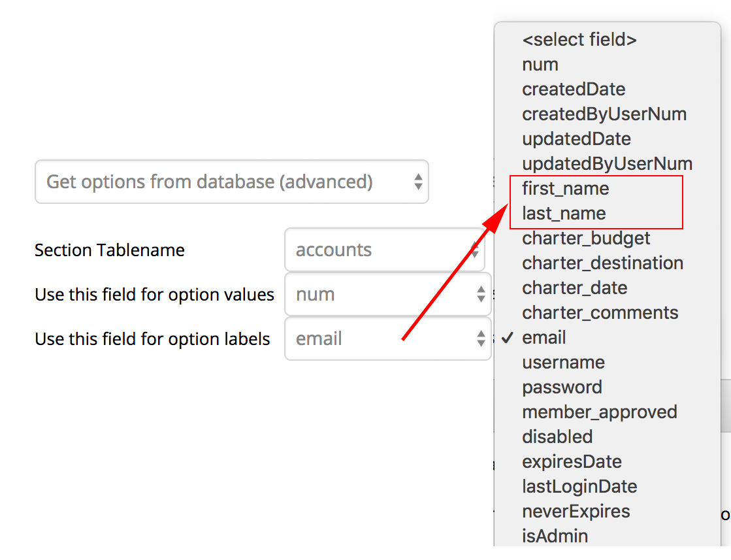
Task: Choose the '<select field>' placeholder option
Action: 579,40
